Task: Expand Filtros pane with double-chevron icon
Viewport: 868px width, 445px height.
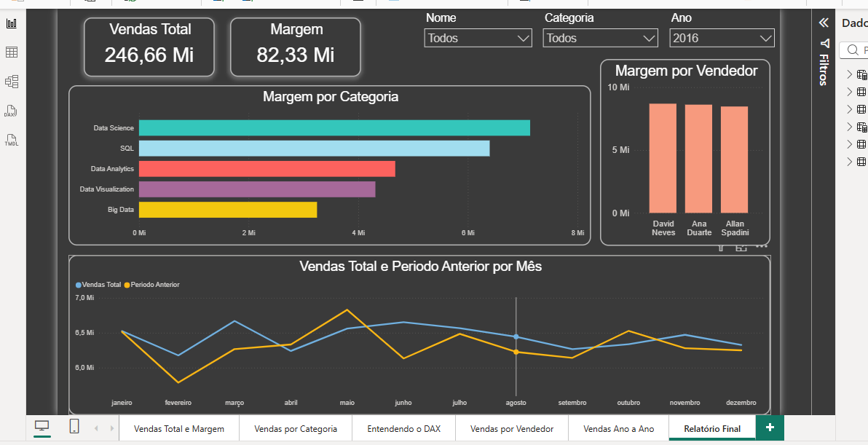Action: [824, 22]
